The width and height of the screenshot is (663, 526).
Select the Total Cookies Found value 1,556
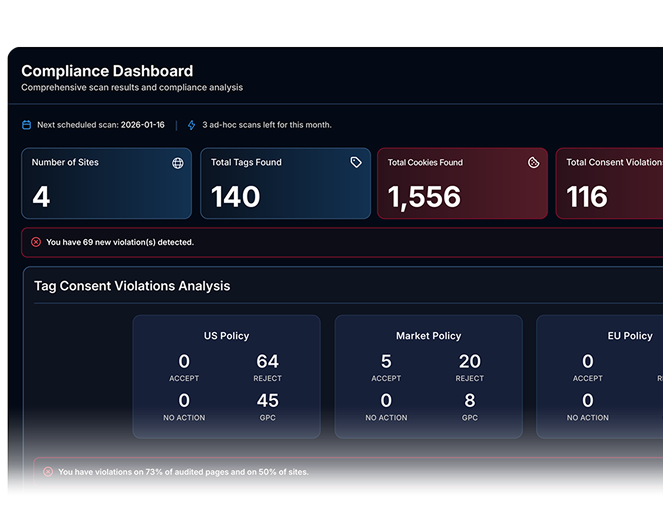point(424,197)
